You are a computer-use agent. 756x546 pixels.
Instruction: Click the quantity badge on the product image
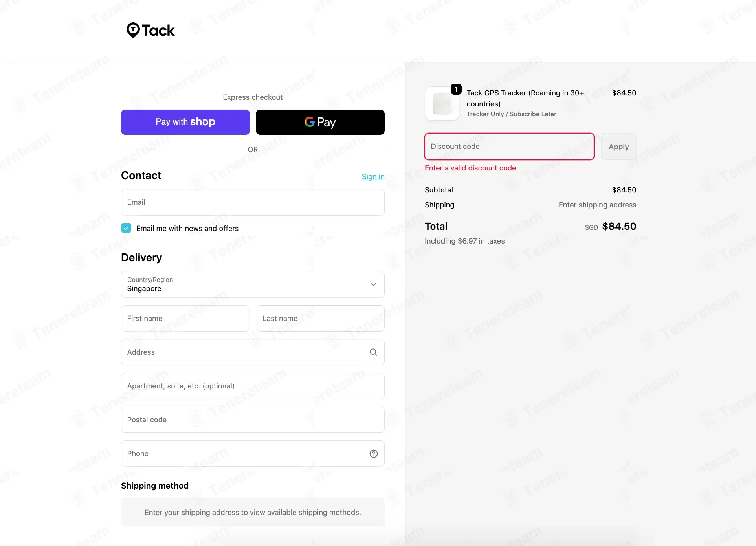pyautogui.click(x=456, y=90)
